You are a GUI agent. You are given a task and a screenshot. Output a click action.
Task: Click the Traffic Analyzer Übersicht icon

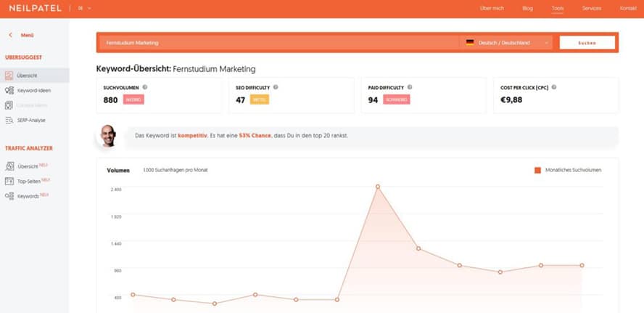click(x=9, y=166)
